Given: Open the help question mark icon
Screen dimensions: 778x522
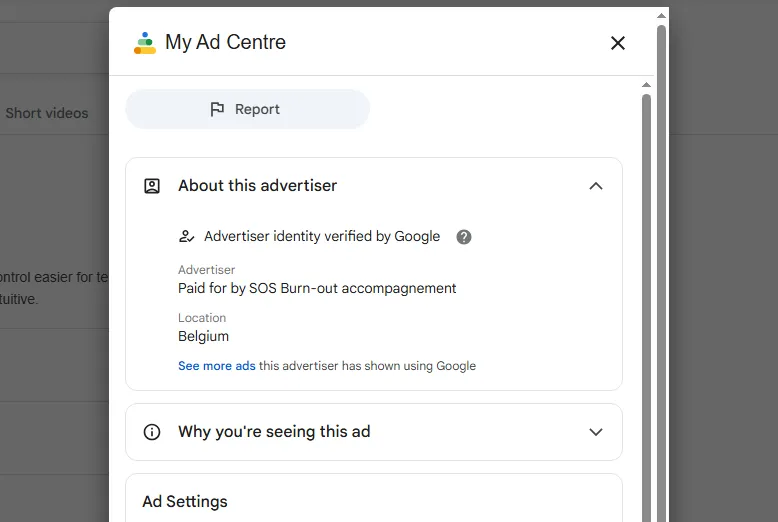Looking at the screenshot, I should pos(464,237).
